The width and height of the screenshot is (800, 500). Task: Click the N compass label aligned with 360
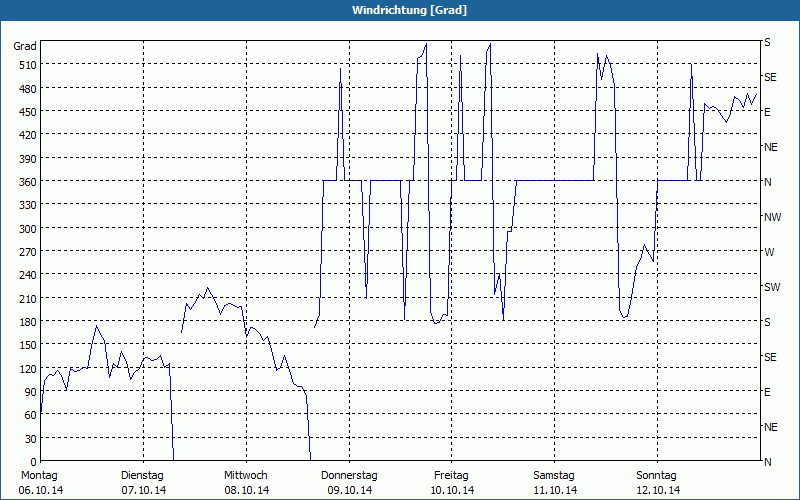click(767, 182)
